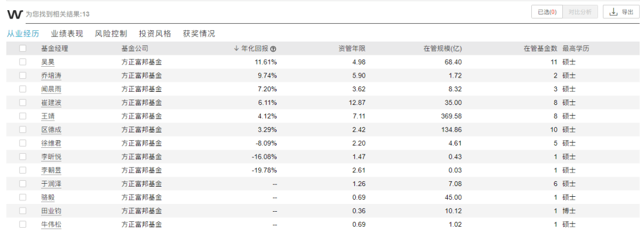The width and height of the screenshot is (644, 232).
Task: Click the 已选(0) button
Action: [547, 12]
